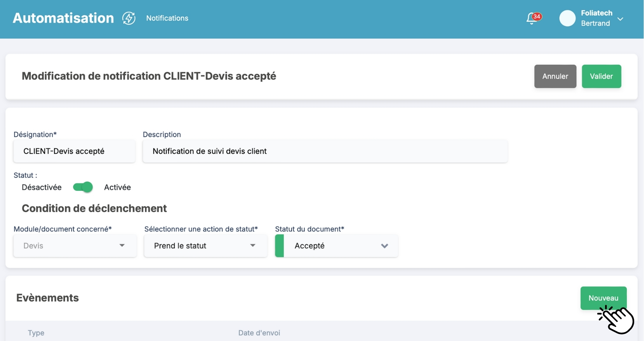This screenshot has width=644, height=341.
Task: Open the Notifications menu item
Action: point(167,18)
